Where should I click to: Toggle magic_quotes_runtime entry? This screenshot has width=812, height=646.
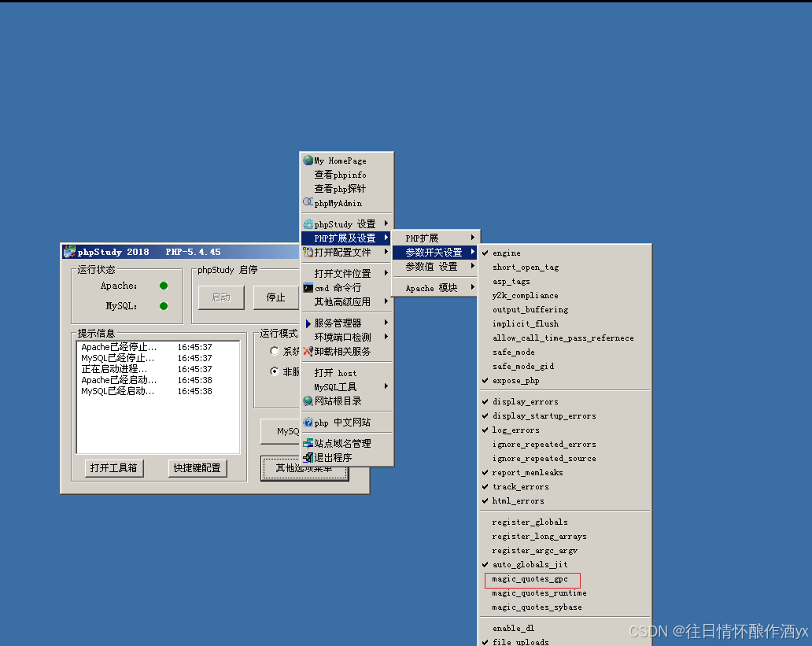tap(564, 592)
